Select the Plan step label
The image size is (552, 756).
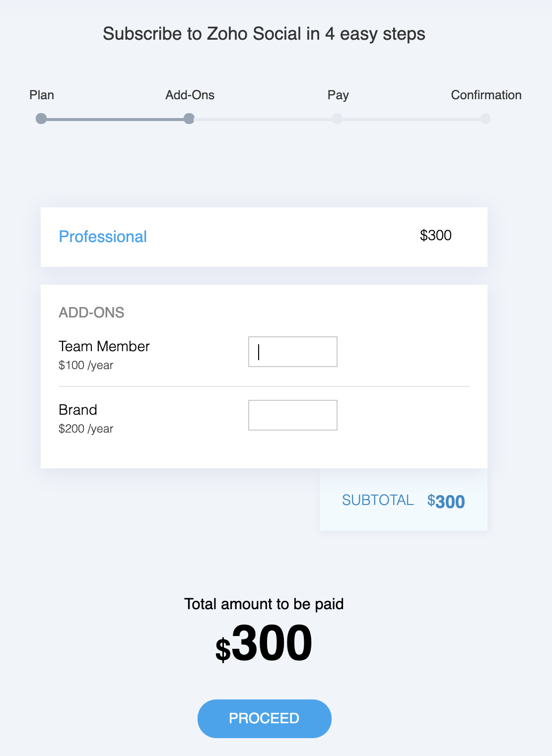(x=42, y=95)
